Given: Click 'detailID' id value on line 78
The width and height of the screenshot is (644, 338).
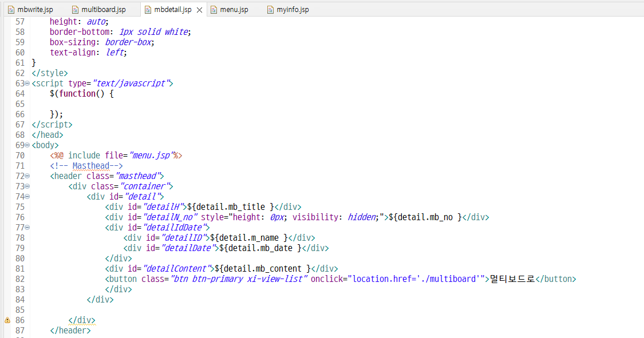Looking at the screenshot, I should coord(183,237).
